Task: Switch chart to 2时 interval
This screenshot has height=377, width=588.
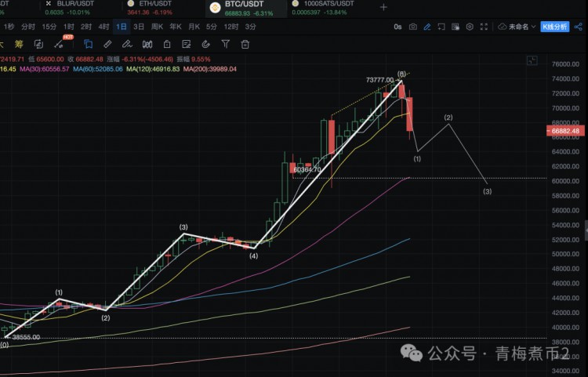Action: (x=86, y=27)
